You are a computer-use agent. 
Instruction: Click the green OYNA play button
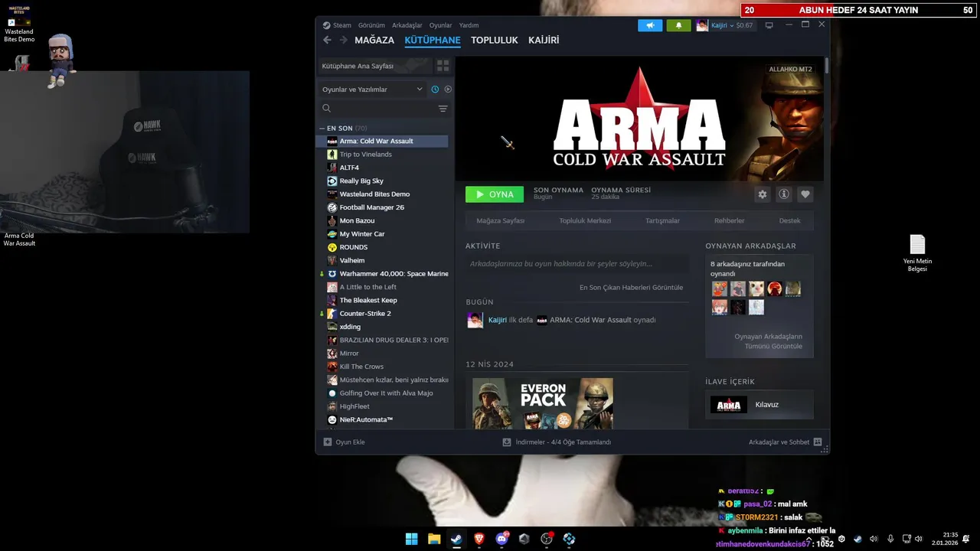[495, 194]
